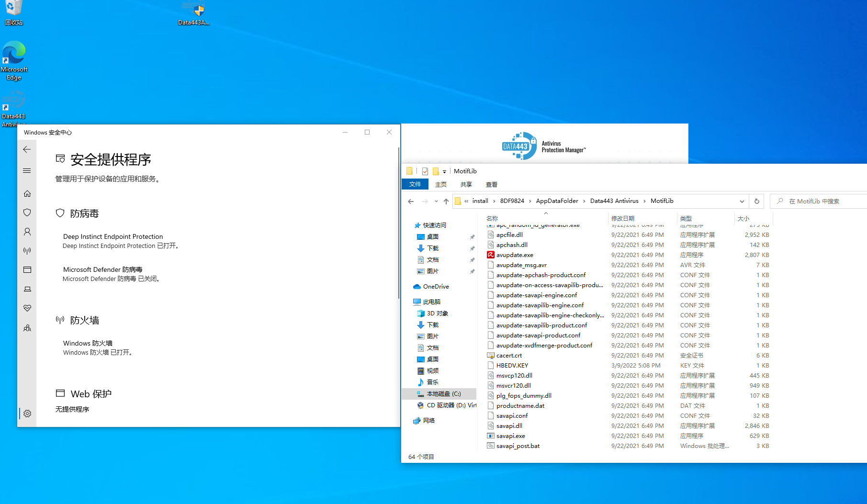Open the address bar history dropdown
This screenshot has width=867, height=504.
pyautogui.click(x=742, y=201)
